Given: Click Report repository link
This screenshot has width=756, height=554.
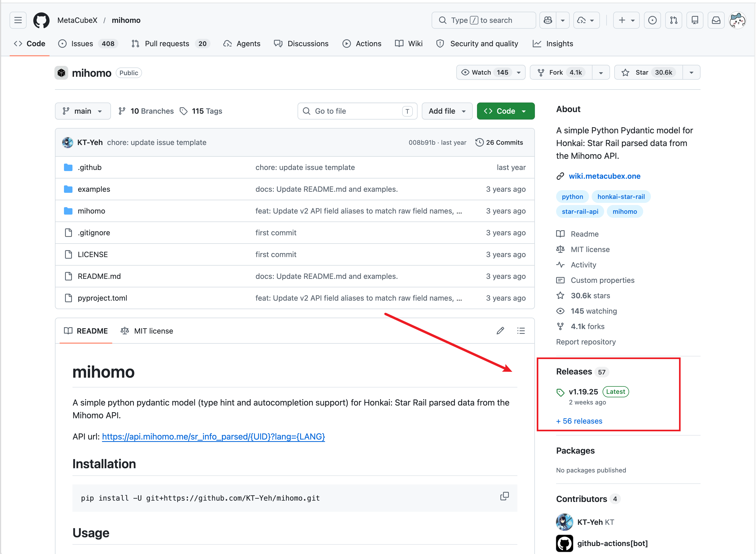Looking at the screenshot, I should tap(586, 342).
